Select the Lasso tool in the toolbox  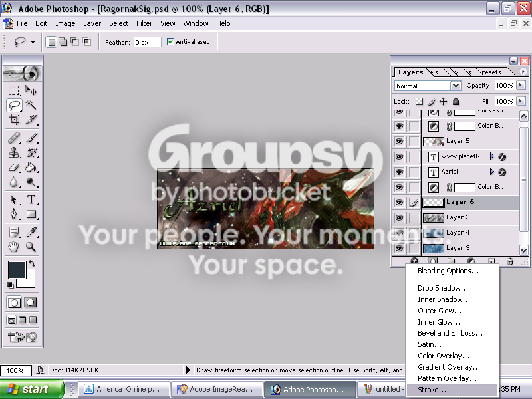[14, 105]
